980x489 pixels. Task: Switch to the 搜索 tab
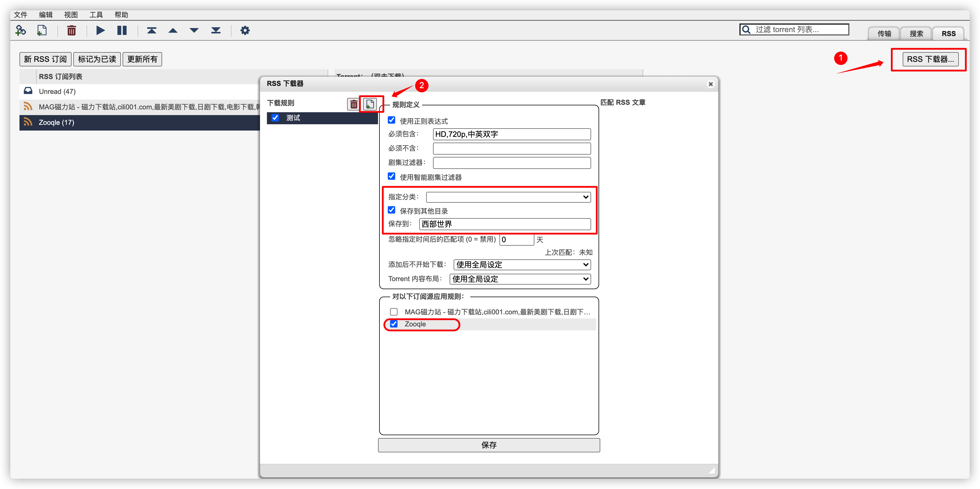916,33
